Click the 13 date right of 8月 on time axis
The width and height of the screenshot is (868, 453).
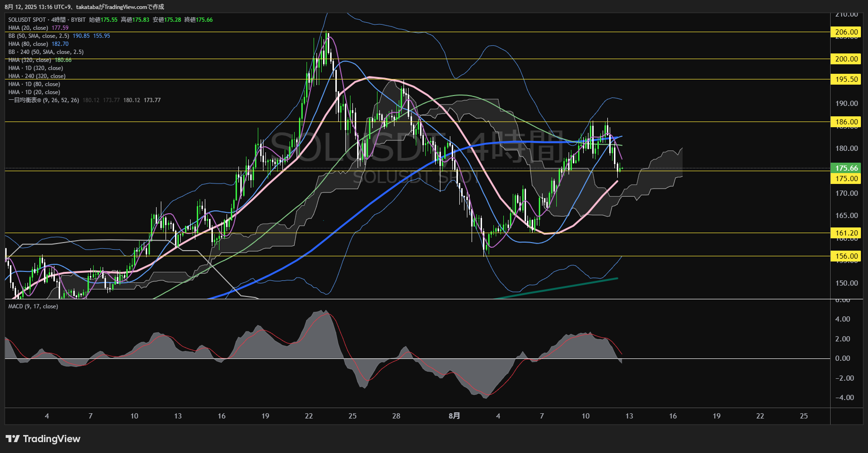pos(629,416)
